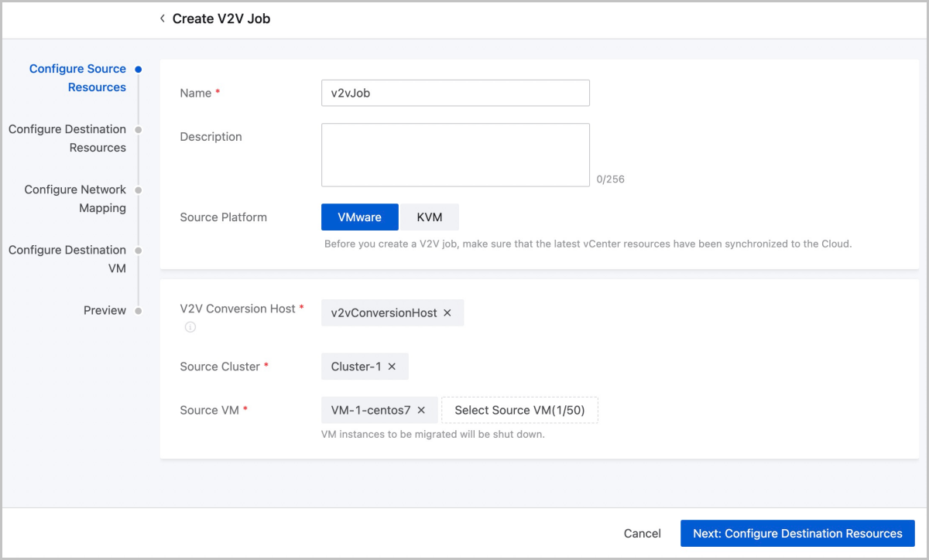Jump to Configure Destination VM step
The height and width of the screenshot is (560, 929).
67,259
